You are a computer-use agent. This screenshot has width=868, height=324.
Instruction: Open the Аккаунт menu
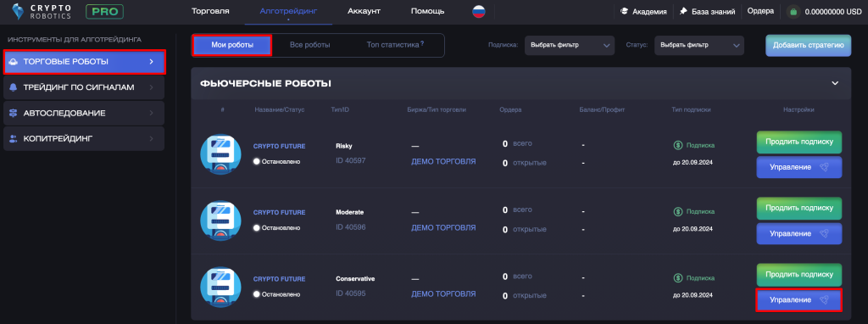click(364, 11)
